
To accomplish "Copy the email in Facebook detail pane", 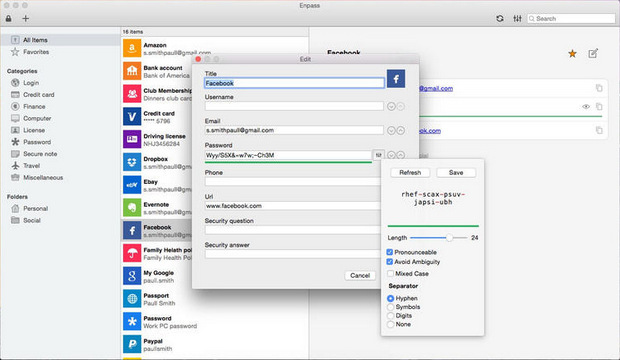I will 599,88.
